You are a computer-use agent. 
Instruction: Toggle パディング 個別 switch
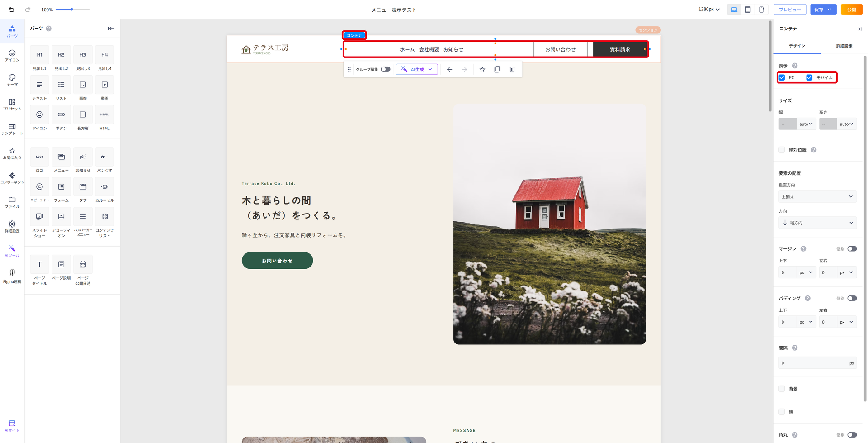click(x=852, y=298)
